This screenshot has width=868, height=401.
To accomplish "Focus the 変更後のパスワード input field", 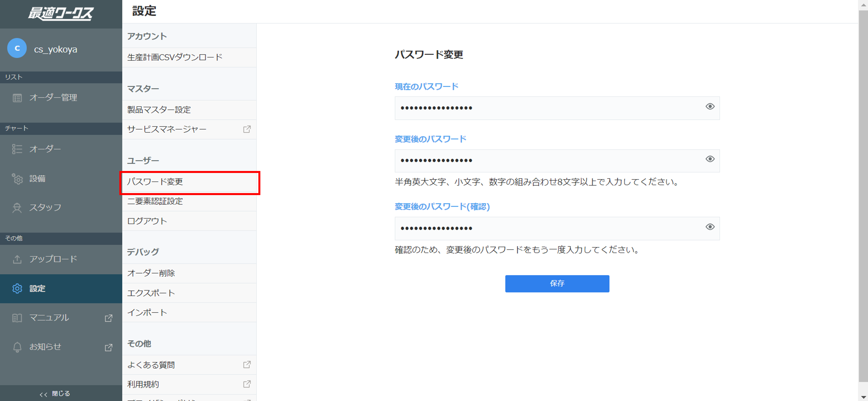I will (x=557, y=161).
